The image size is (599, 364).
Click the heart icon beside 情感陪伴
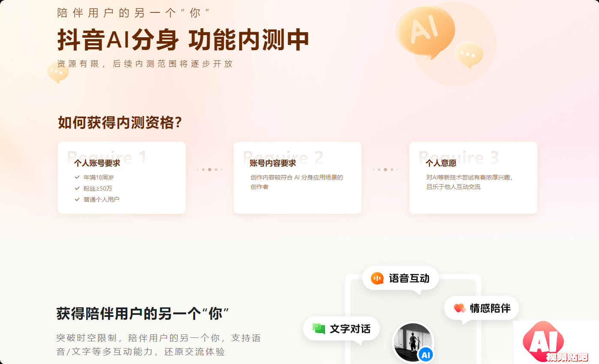coord(460,308)
